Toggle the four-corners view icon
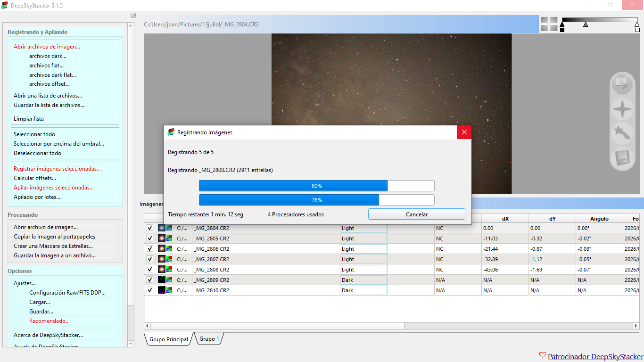The image size is (644, 362). point(549,24)
